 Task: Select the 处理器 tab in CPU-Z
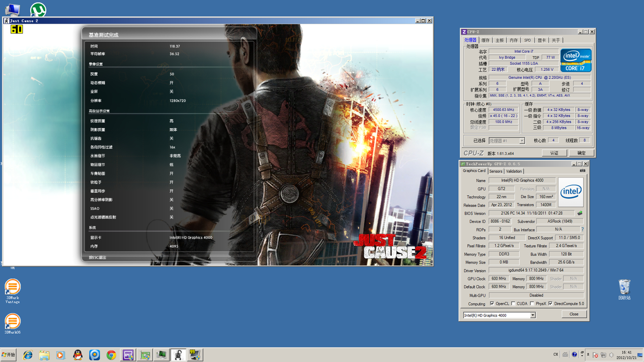point(470,40)
